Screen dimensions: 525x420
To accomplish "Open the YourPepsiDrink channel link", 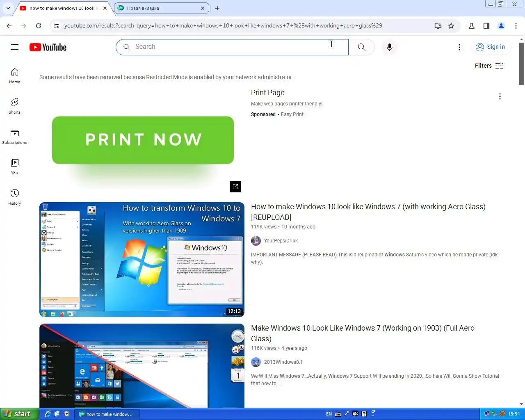I will tap(281, 241).
